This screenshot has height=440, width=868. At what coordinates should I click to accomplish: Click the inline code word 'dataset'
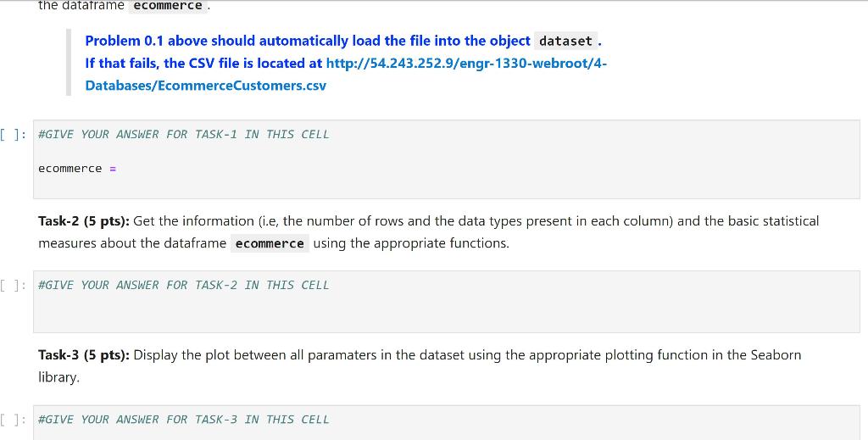(x=565, y=41)
